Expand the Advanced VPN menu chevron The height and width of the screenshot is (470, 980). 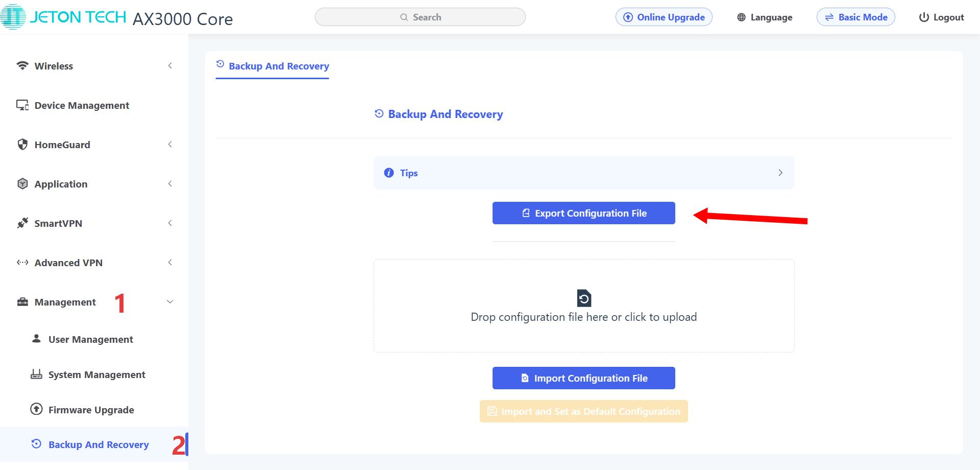click(x=170, y=262)
